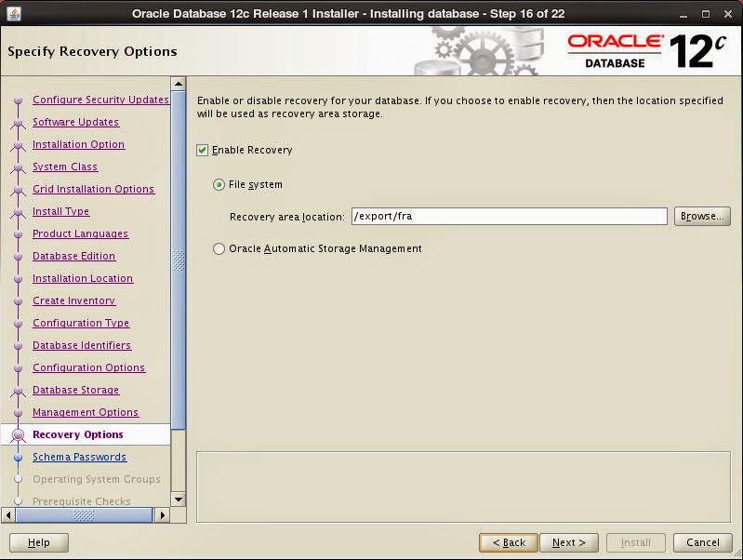Click the Recovery area location field
This screenshot has height=560, width=743.
tap(510, 216)
